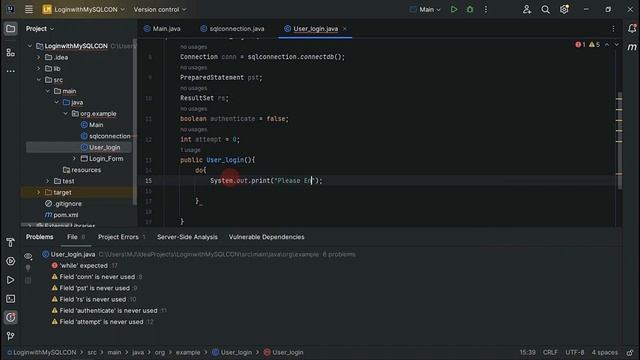640x360 pixels.
Task: Select Field 'pst' is never used warning
Action: point(94,288)
